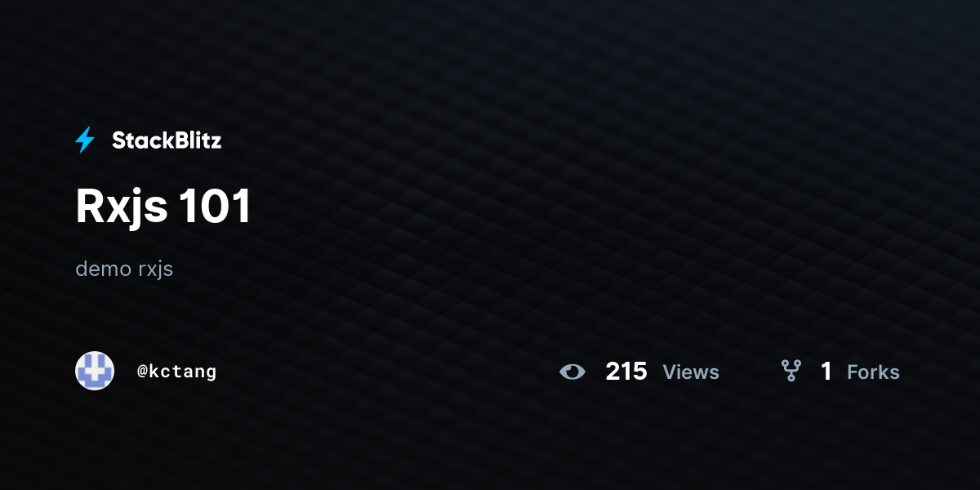Viewport: 980px width, 490px height.
Task: Click the Views label
Action: (x=691, y=372)
